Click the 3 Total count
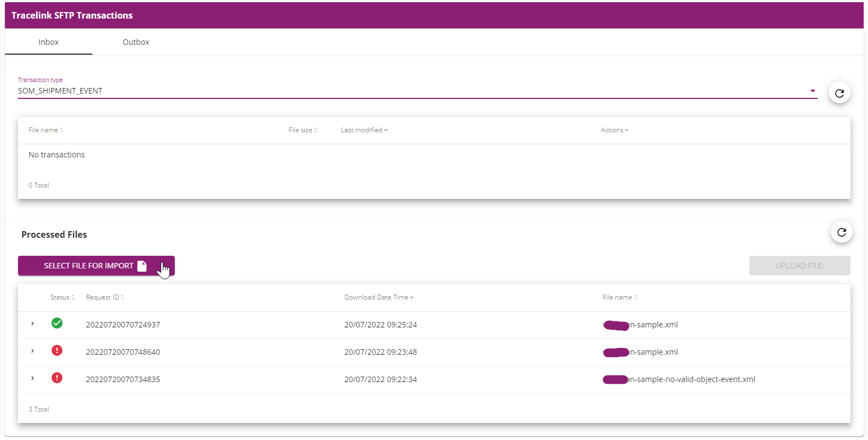Viewport: 868px width, 440px height. pos(39,409)
